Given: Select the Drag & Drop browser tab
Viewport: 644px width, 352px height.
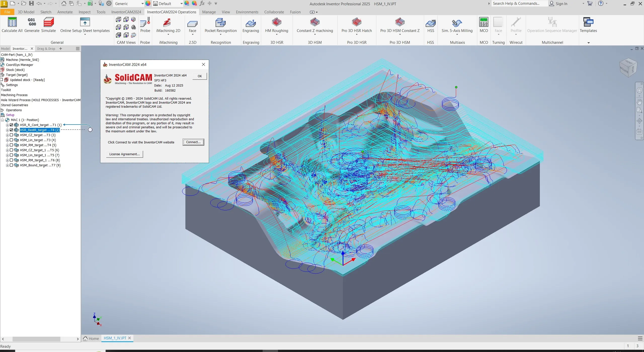Looking at the screenshot, I should [46, 49].
